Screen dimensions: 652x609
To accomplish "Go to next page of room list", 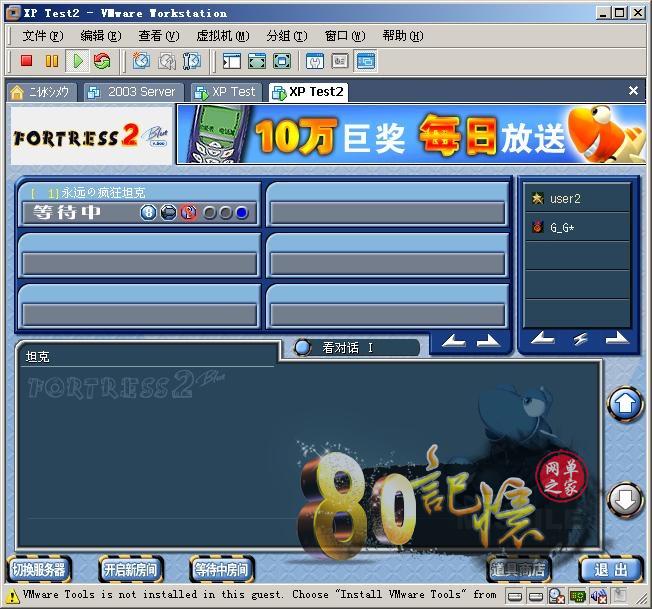I will 488,342.
